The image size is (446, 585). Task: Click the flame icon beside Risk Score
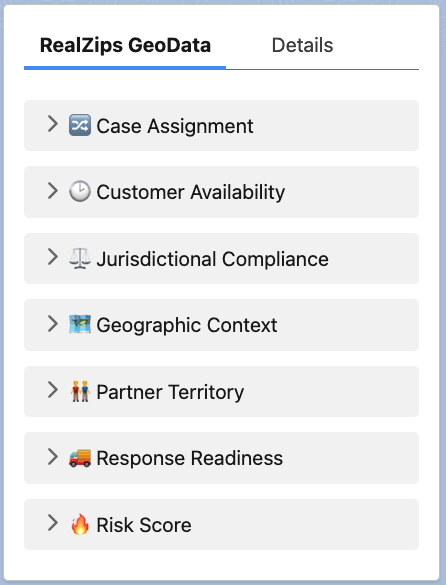tap(80, 524)
